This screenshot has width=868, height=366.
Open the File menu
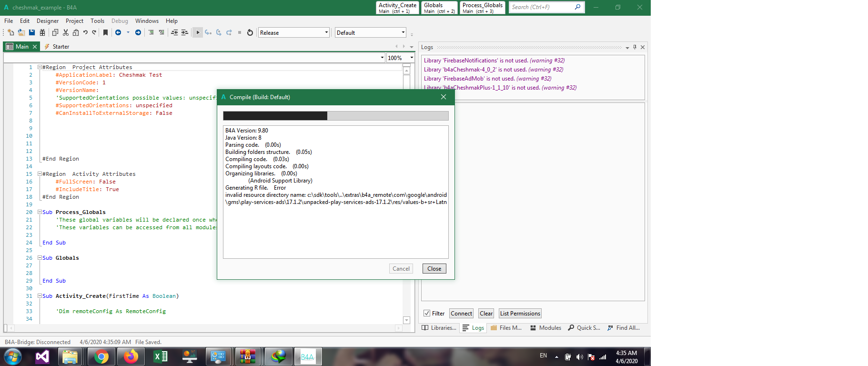[x=9, y=21]
